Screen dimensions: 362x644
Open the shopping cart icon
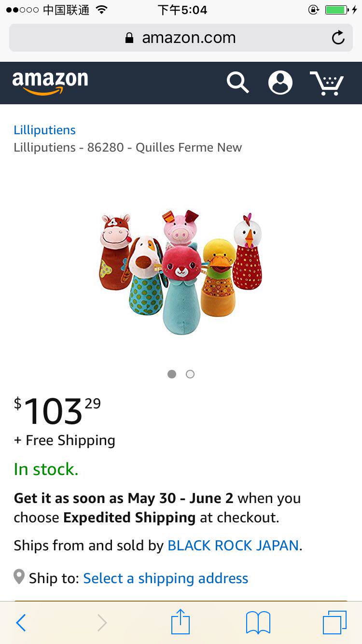tap(327, 83)
